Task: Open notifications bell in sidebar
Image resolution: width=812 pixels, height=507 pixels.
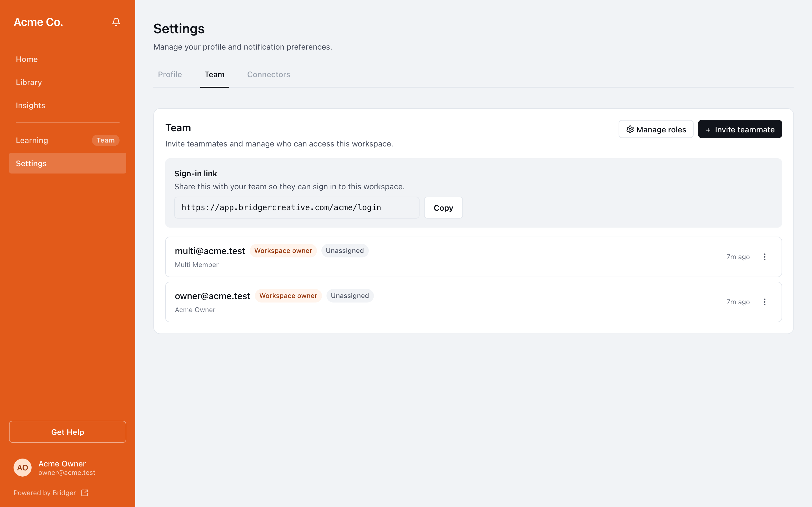Action: pos(116,22)
